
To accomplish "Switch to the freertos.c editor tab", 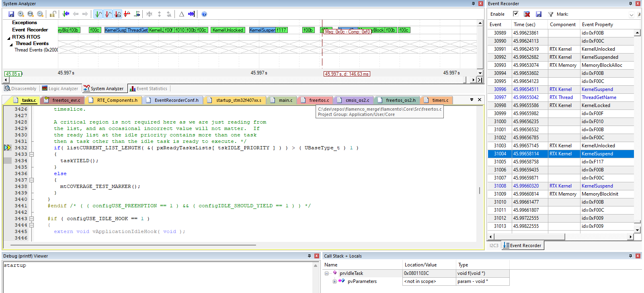I will coord(319,100).
